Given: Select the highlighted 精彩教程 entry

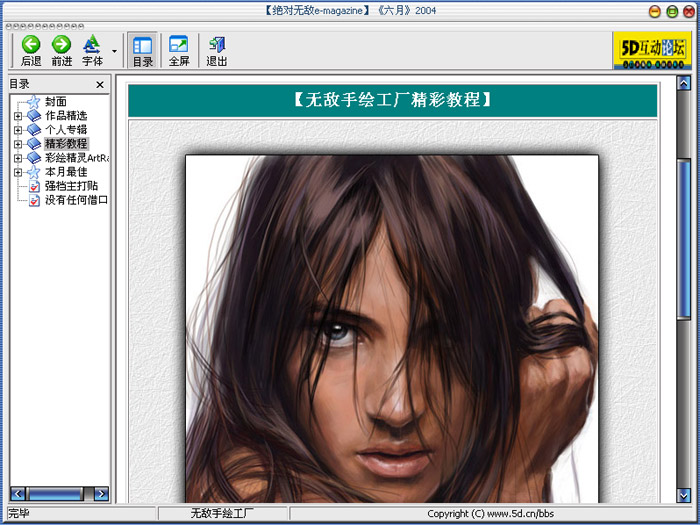Looking at the screenshot, I should (66, 144).
